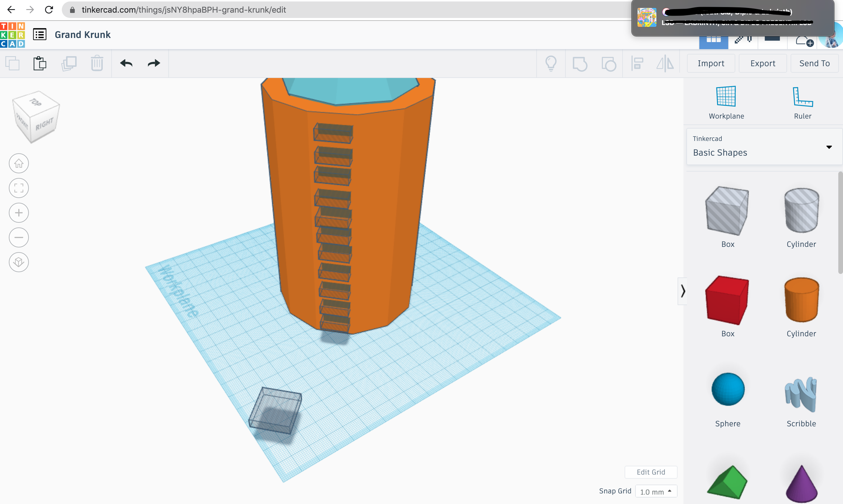Click the Grand Krunk design title

click(83, 35)
